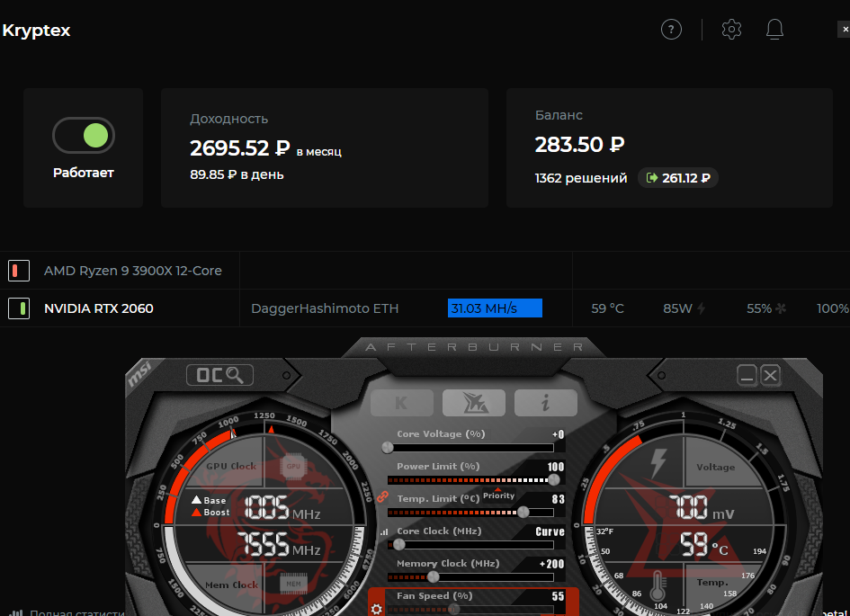Adjust the Core Voltage (%) slider knob
The image size is (850, 616).
[388, 448]
